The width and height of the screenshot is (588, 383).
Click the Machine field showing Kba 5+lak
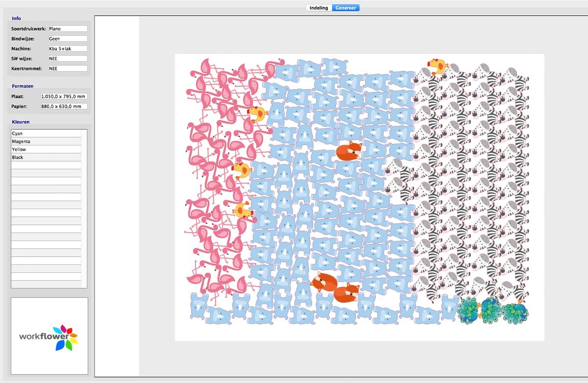(68, 48)
